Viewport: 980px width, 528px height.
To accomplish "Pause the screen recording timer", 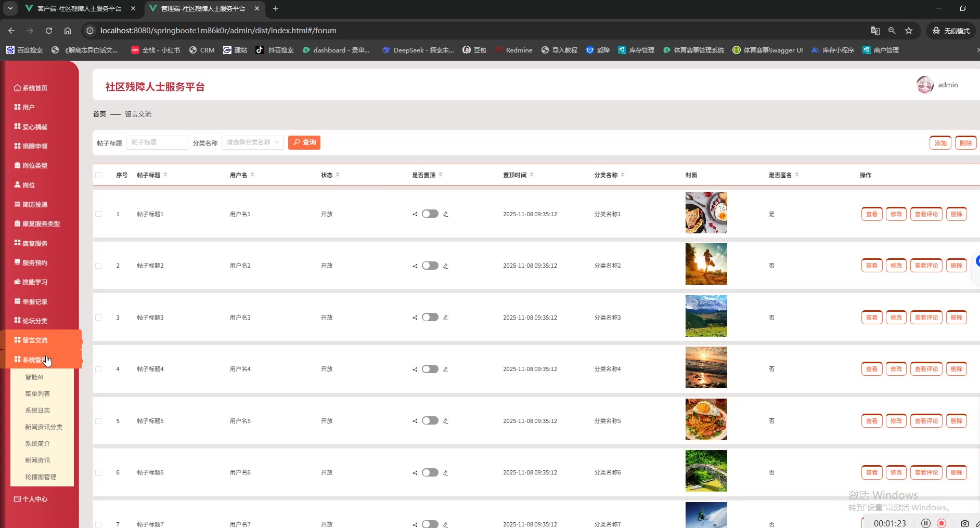I will pyautogui.click(x=926, y=523).
